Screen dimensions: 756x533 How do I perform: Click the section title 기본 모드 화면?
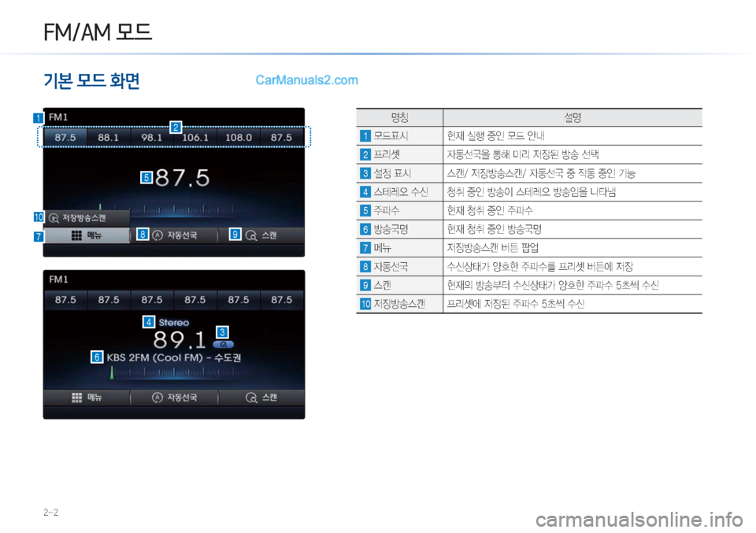[x=91, y=80]
